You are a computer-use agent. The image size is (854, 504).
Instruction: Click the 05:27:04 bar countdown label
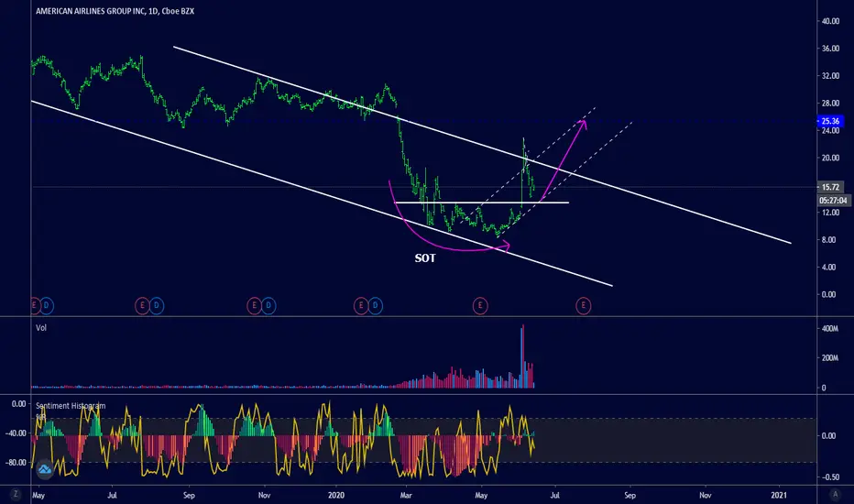(833, 201)
